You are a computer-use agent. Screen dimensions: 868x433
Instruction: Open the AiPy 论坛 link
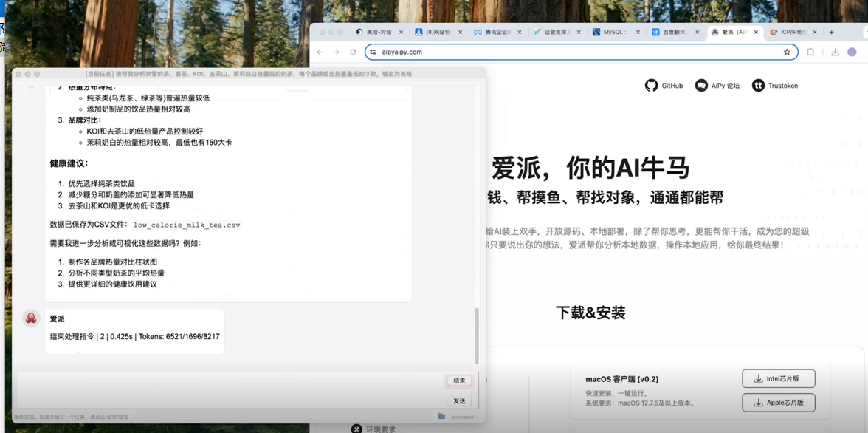pyautogui.click(x=717, y=86)
